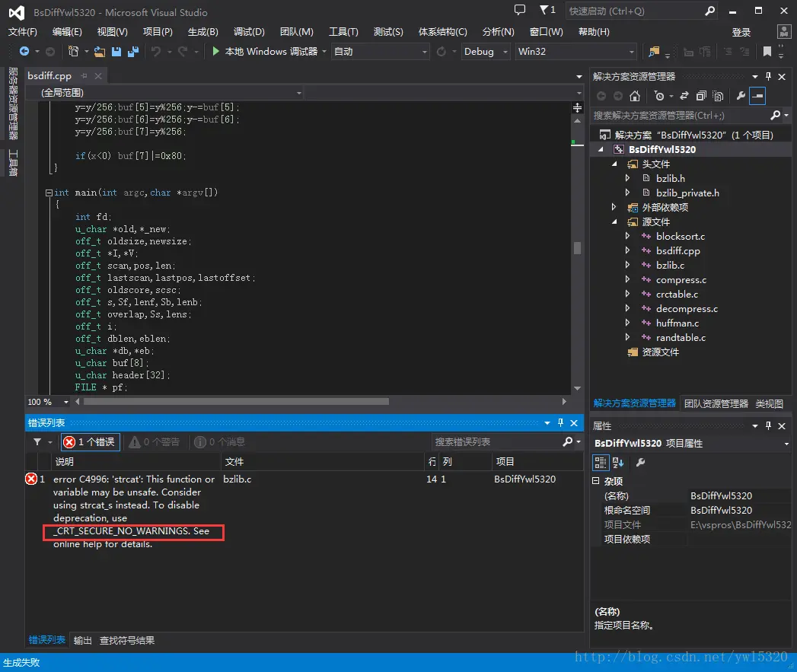Screen dimensions: 797x672
Task: Click the error list filter funnel icon
Action: (x=37, y=441)
